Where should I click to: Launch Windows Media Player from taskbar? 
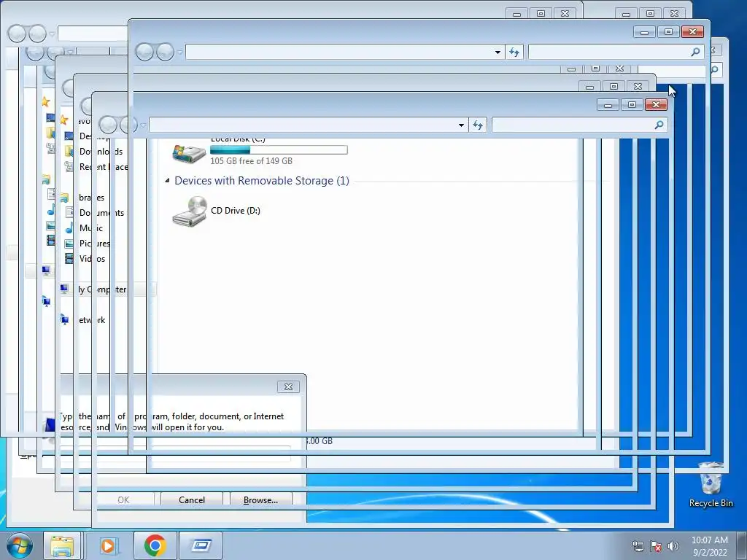click(109, 545)
